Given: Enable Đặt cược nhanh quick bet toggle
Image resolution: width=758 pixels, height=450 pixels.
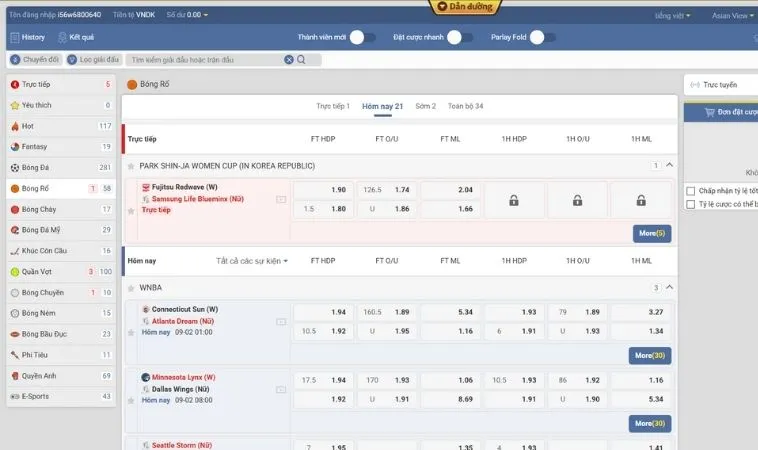Looking at the screenshot, I should click(460, 37).
